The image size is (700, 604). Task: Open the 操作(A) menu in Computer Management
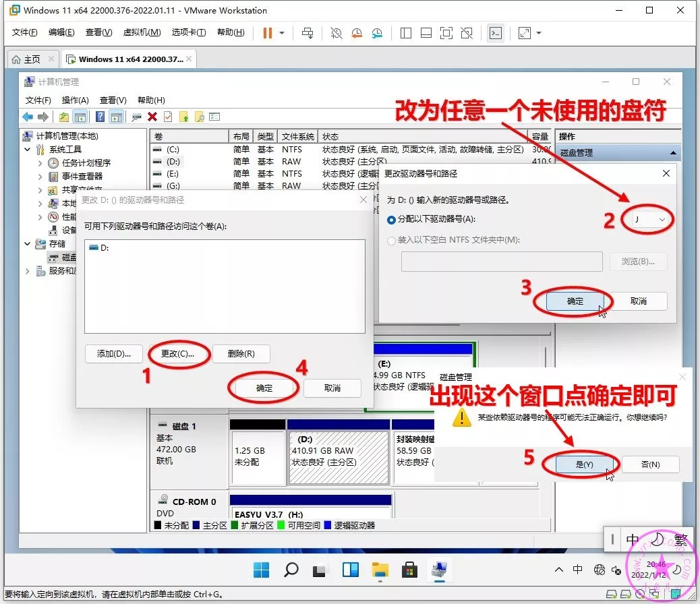pyautogui.click(x=76, y=100)
